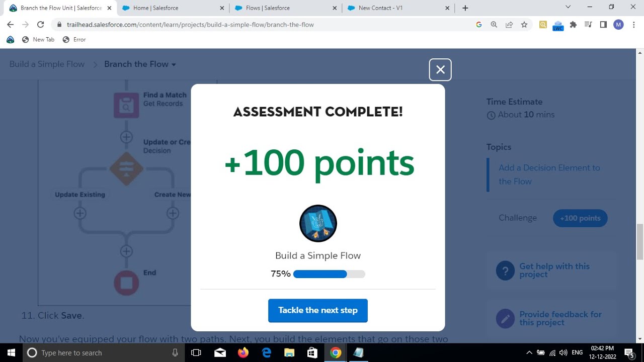
Task: Click the +100 points challenge pill
Action: point(580,218)
